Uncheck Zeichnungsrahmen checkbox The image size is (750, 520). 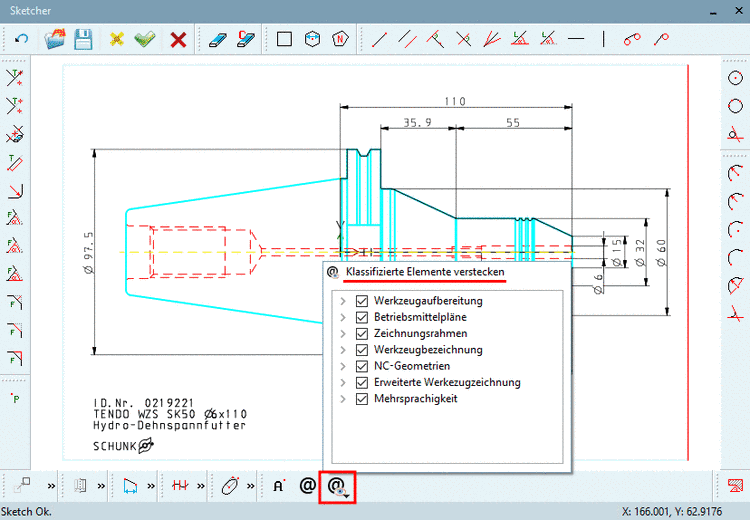point(362,333)
